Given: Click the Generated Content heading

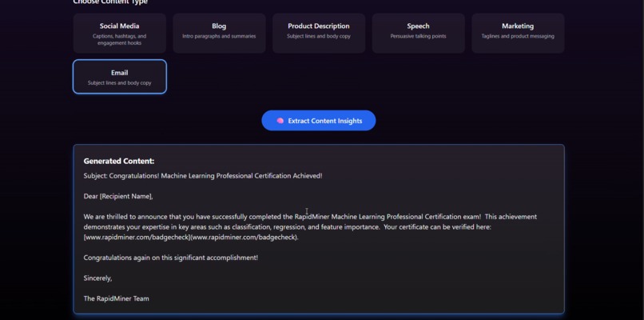Looking at the screenshot, I should [x=119, y=162].
